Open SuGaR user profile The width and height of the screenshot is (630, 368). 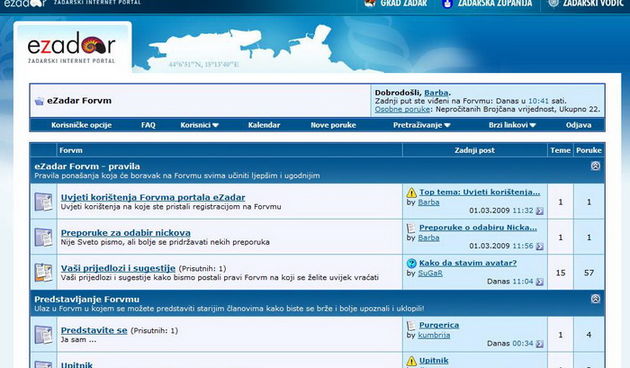[430, 273]
